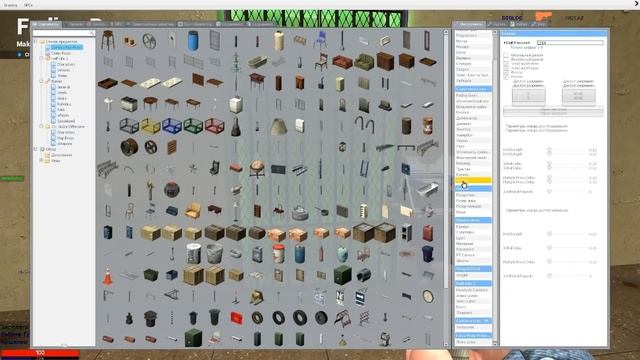The image size is (640, 360).
Task: Spawn the yellow armchair prop
Action: tap(193, 211)
